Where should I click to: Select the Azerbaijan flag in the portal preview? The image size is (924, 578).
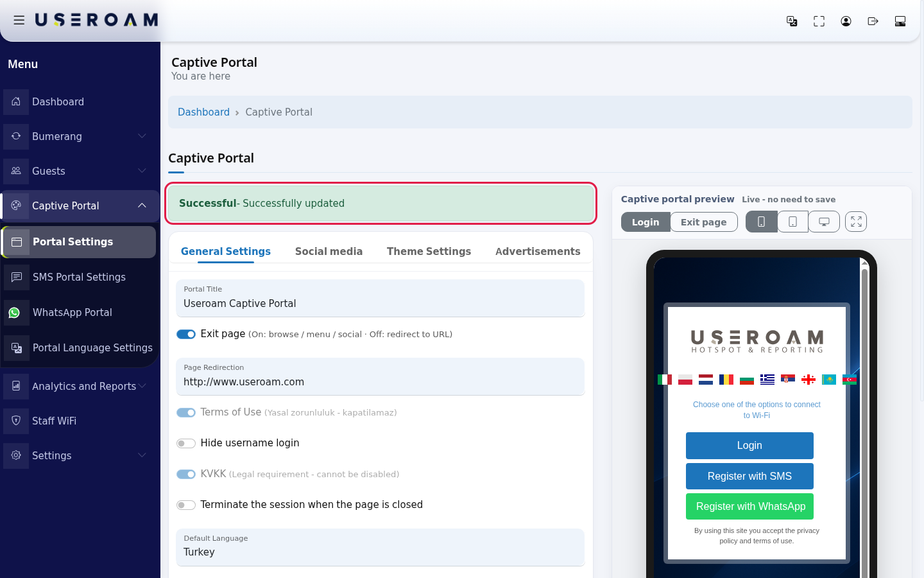coord(850,380)
